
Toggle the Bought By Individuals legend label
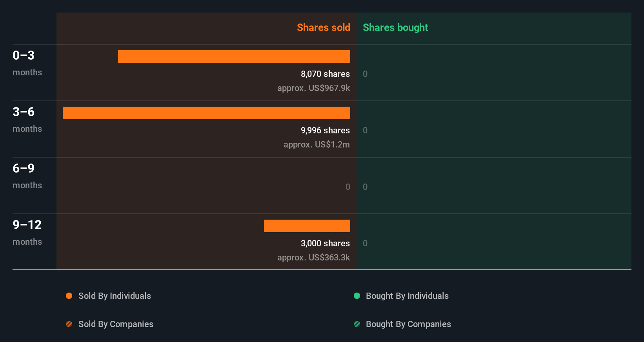[x=407, y=296]
